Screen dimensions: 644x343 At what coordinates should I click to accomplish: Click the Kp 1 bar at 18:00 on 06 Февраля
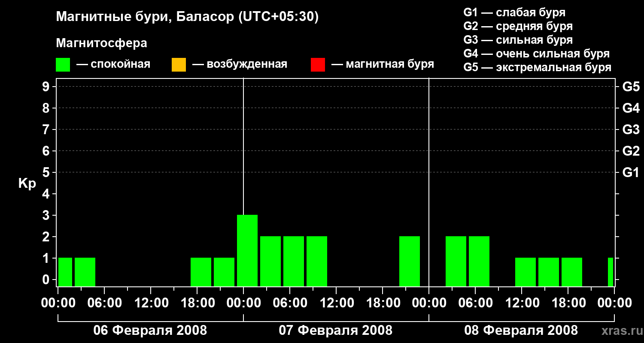(201, 272)
